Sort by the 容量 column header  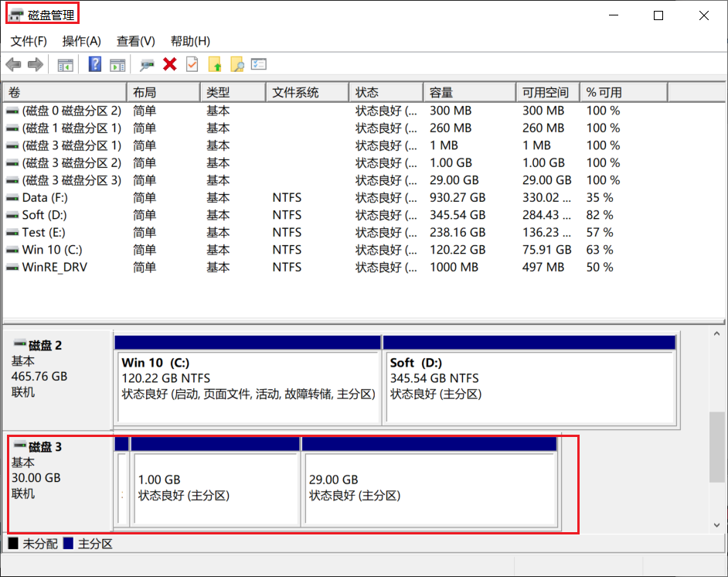[469, 93]
